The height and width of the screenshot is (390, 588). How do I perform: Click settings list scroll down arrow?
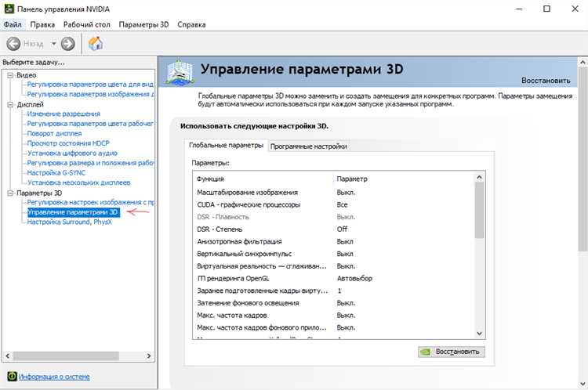[479, 333]
